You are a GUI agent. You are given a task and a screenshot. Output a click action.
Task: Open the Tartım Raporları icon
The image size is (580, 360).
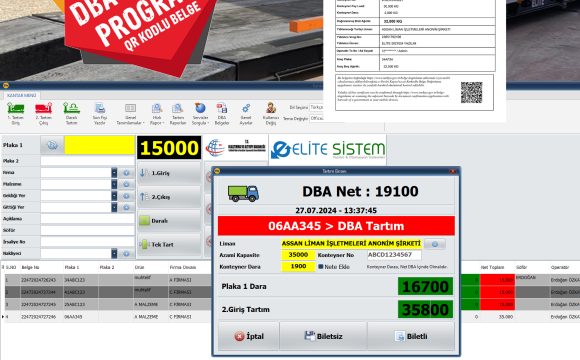[x=178, y=114]
